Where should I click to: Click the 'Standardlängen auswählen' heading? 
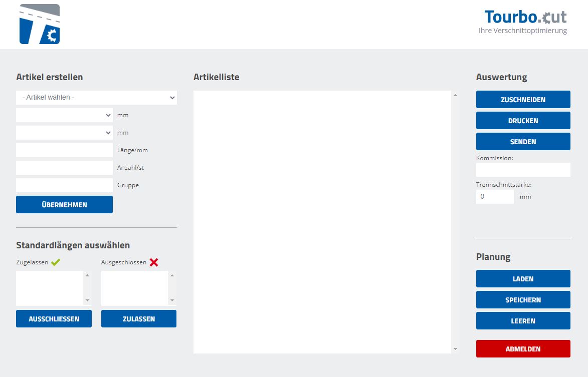point(73,245)
